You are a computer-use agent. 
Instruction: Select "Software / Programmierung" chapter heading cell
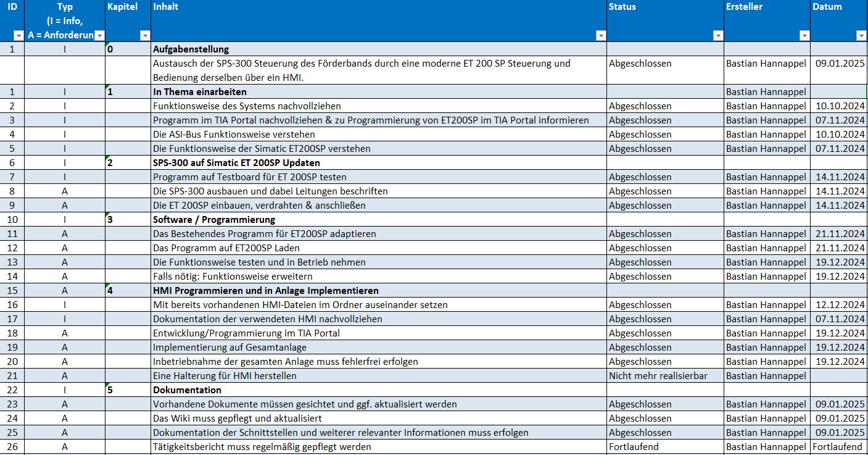click(213, 220)
